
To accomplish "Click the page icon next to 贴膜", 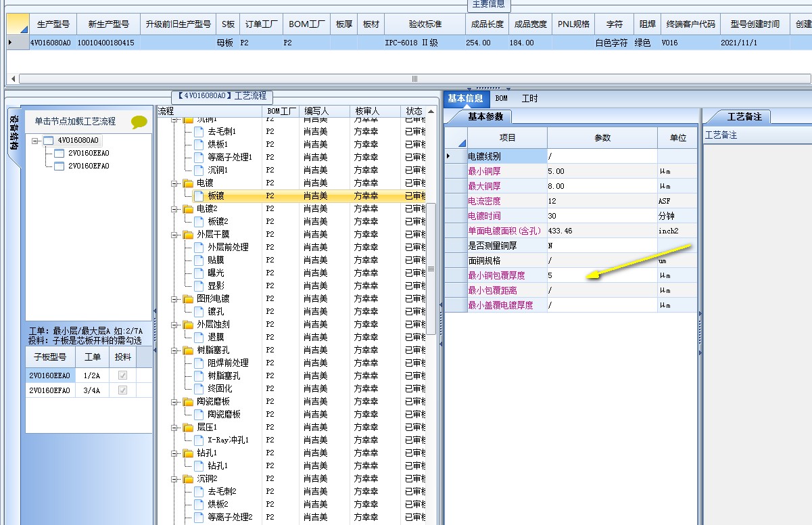I will point(199,260).
